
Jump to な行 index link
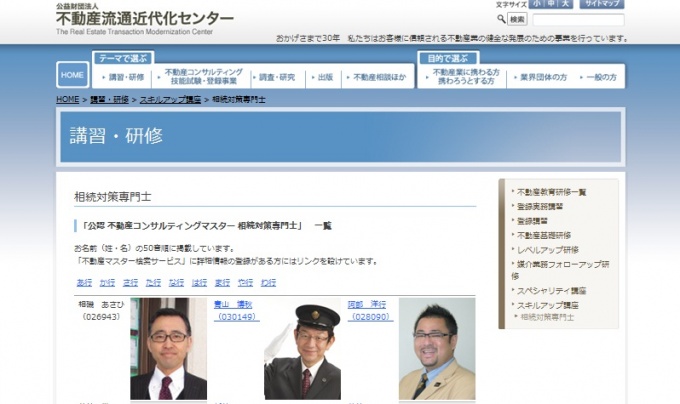(176, 283)
